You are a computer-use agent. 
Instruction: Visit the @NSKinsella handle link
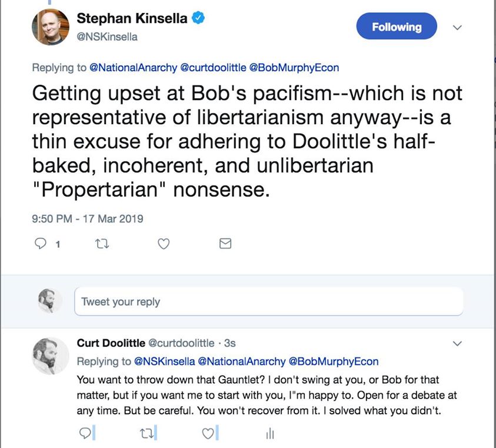coord(108,36)
